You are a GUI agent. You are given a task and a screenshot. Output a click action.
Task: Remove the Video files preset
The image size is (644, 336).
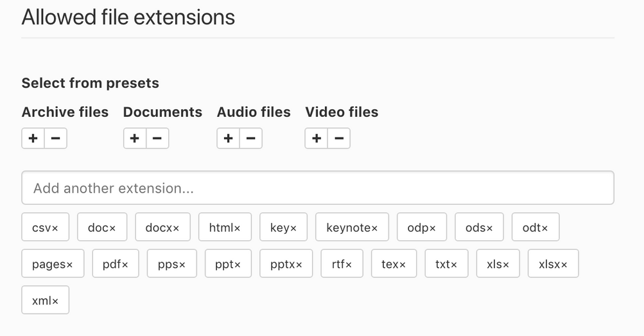click(x=339, y=138)
